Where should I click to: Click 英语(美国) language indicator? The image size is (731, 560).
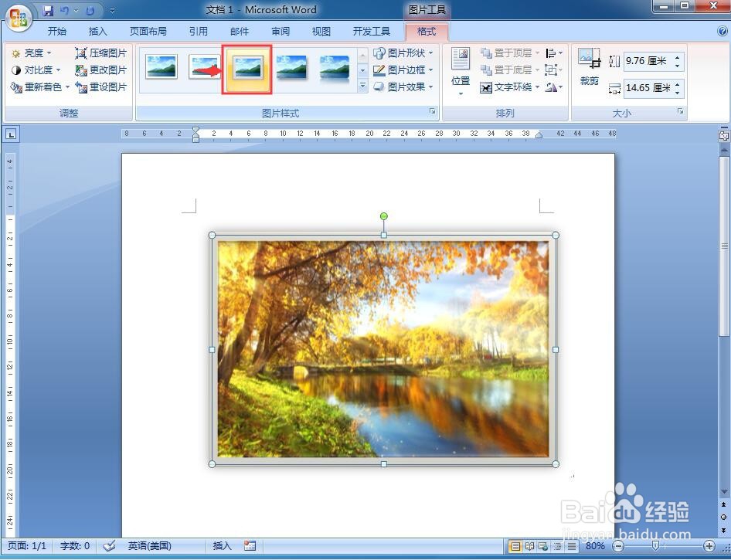tap(150, 545)
